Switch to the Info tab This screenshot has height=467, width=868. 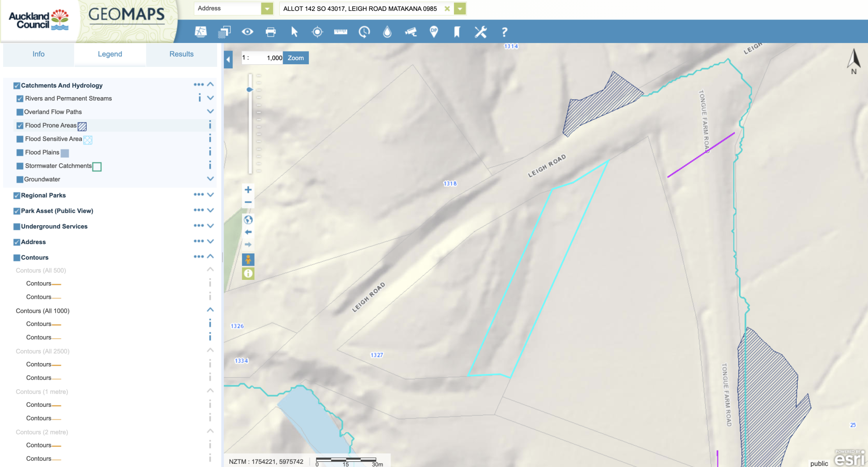(38, 54)
